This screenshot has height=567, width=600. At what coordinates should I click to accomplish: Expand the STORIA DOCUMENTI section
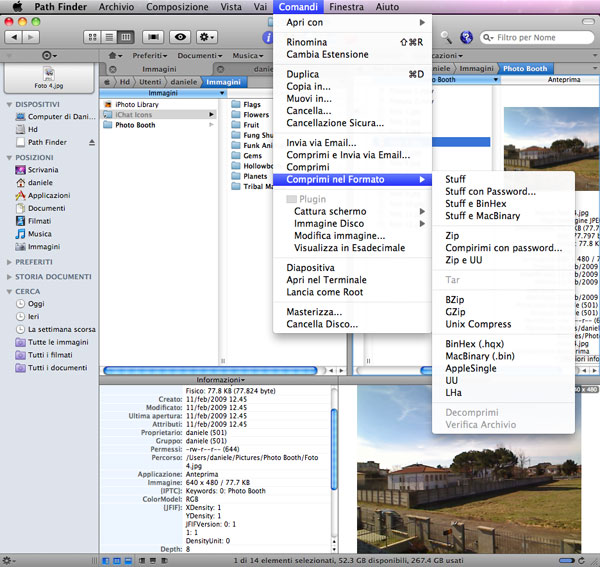tap(9, 276)
